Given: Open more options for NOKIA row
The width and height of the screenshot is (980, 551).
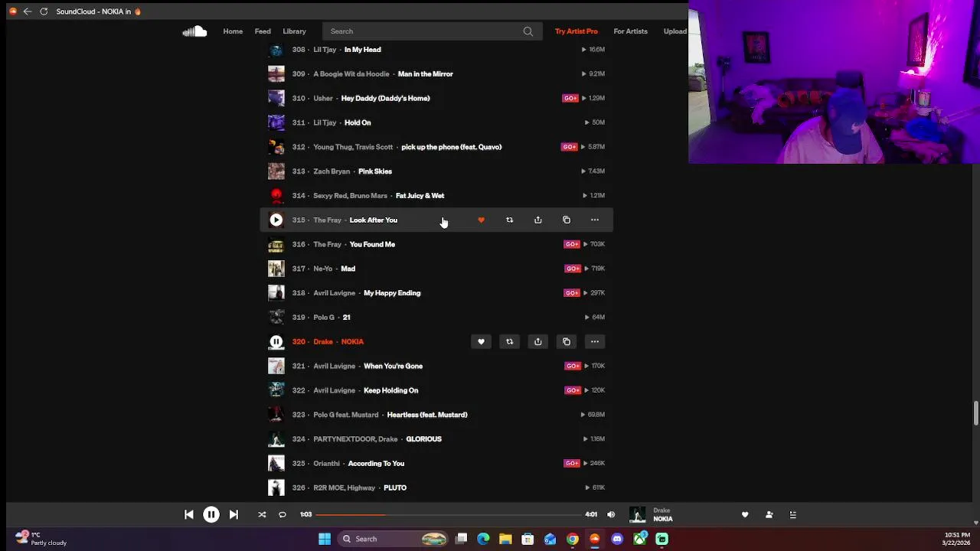Looking at the screenshot, I should 595,342.
